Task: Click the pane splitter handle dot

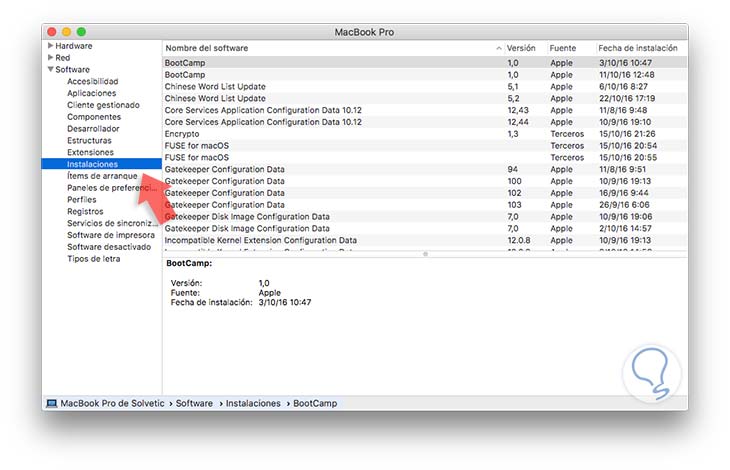Action: [x=425, y=254]
